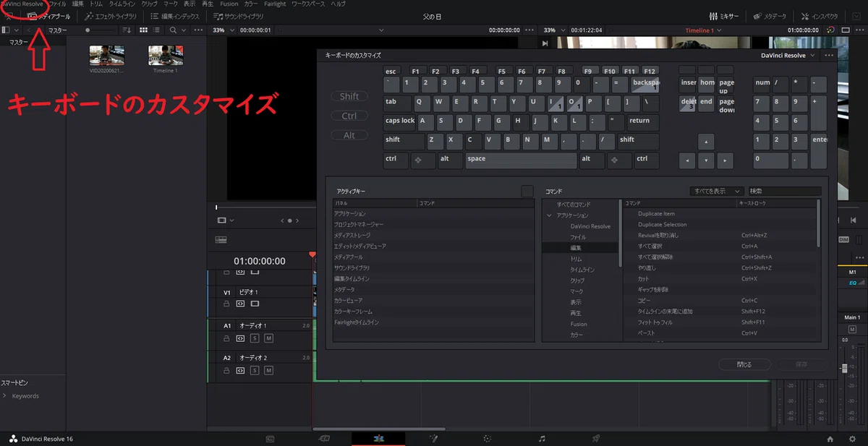This screenshot has width=868, height=446.
Task: Select the Timeline 1 thumbnail in media pool
Action: tap(166, 56)
